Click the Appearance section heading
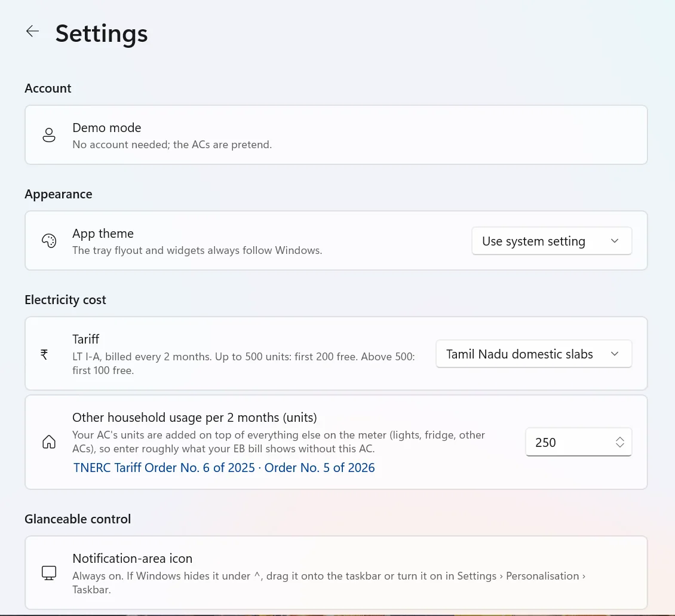This screenshot has height=616, width=675. [58, 194]
